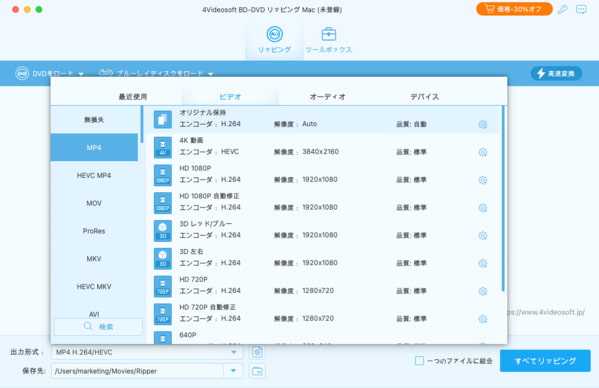Click the 4K 動画 profile icon
The width and height of the screenshot is (599, 388).
(163, 147)
